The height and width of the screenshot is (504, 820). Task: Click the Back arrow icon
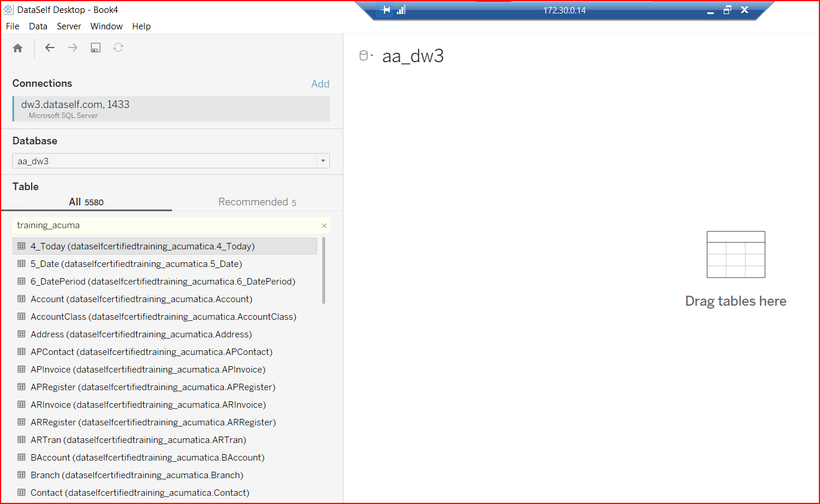(50, 48)
